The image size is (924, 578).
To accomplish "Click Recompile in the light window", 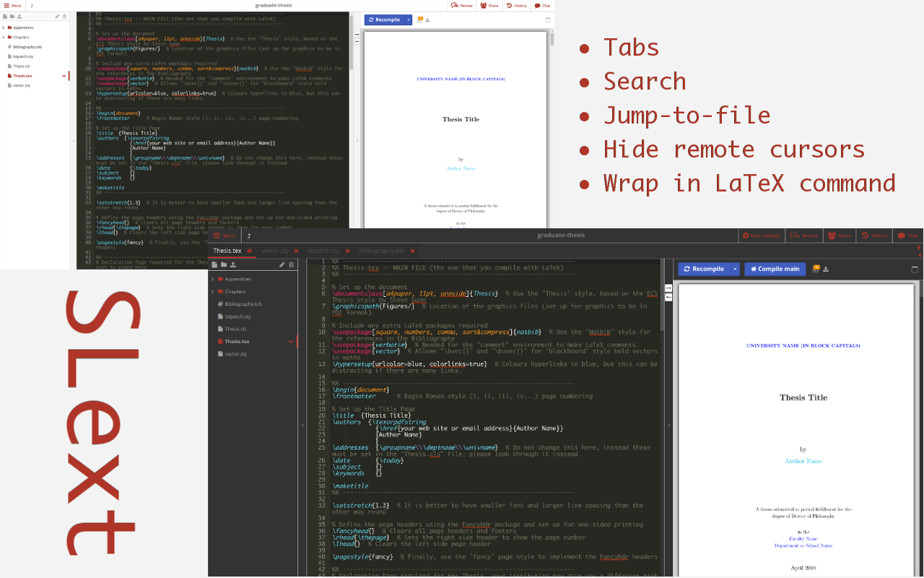I will [x=384, y=20].
